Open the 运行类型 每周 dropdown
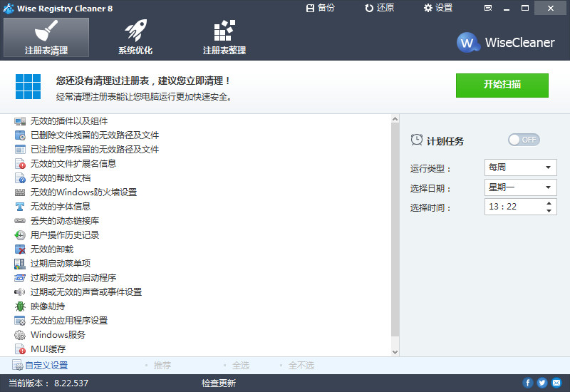 point(520,167)
